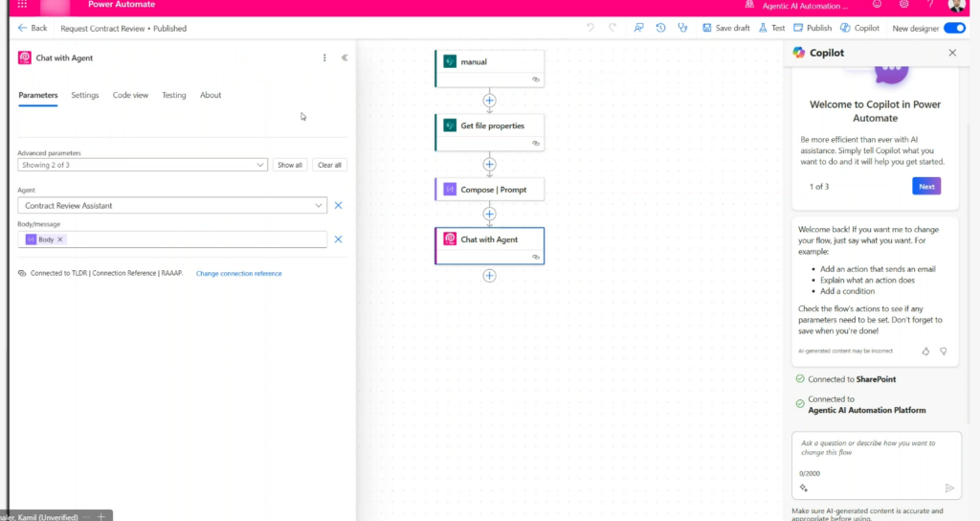This screenshot has width=980, height=521.
Task: Go Back using the arrow button
Action: pos(33,28)
